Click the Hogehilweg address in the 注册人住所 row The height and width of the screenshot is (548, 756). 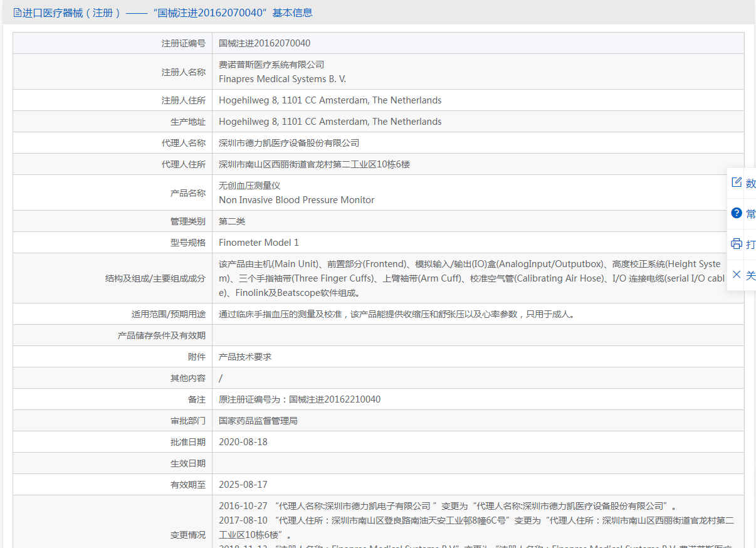coord(330,100)
